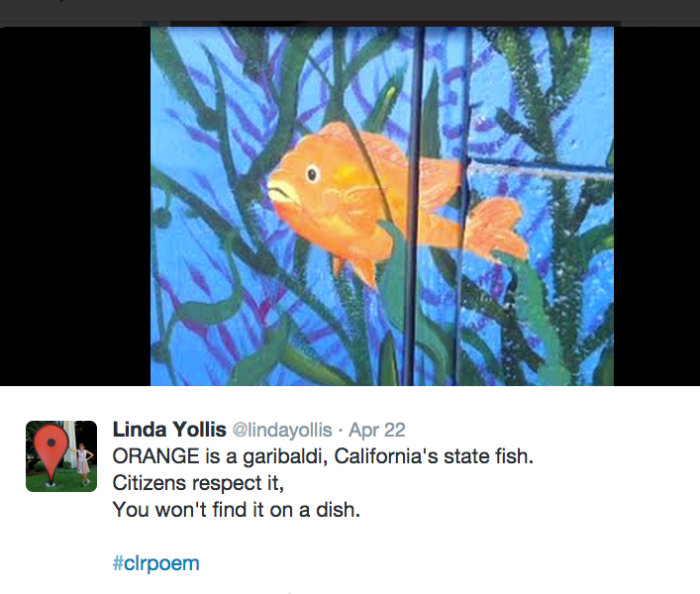Click the dark gray bar above the photo
The image size is (700, 594).
350,10
